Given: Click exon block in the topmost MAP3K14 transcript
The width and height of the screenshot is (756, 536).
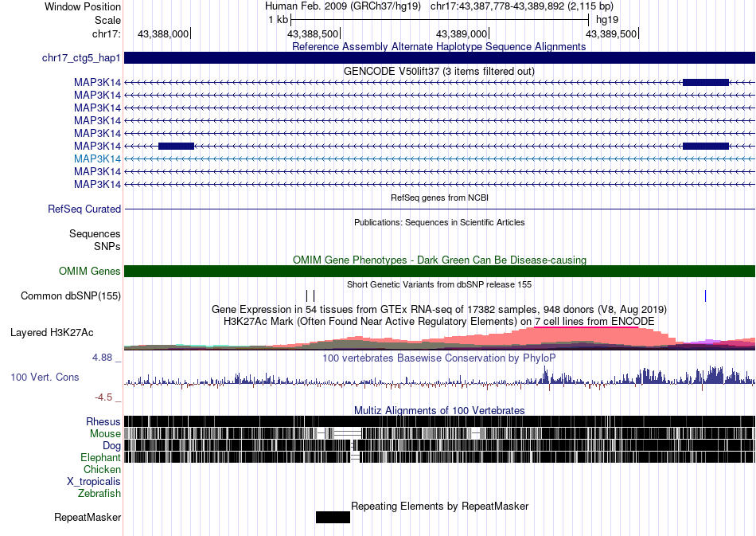Looking at the screenshot, I should 706,83.
